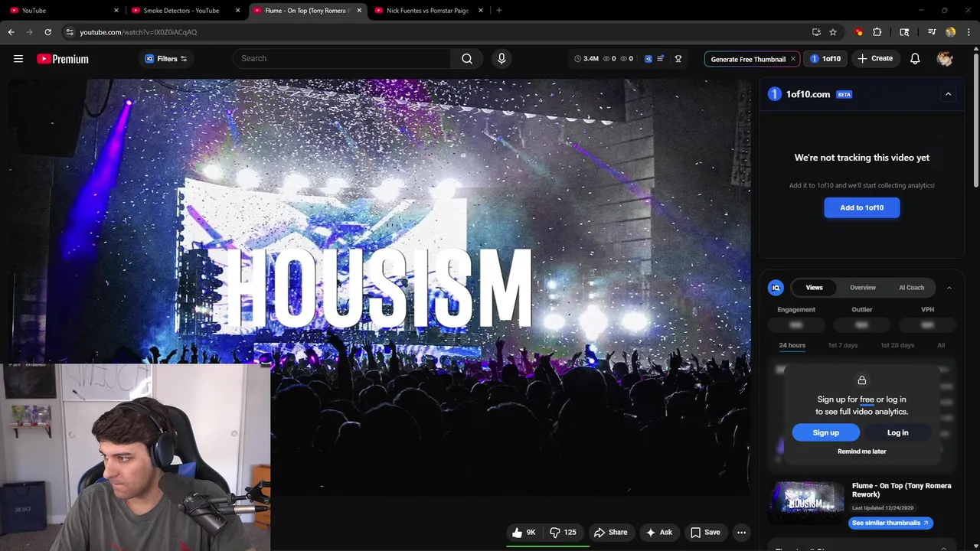Click the Sign up button
980x551 pixels.
[x=826, y=433]
